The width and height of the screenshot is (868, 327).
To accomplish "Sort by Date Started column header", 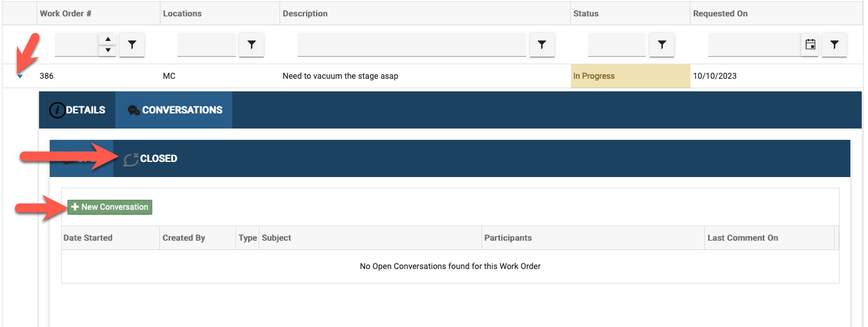I will [x=88, y=238].
